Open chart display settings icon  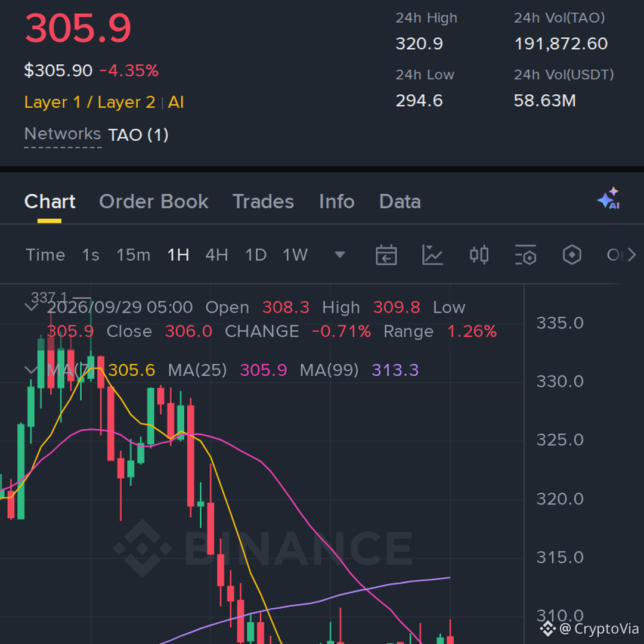click(525, 255)
